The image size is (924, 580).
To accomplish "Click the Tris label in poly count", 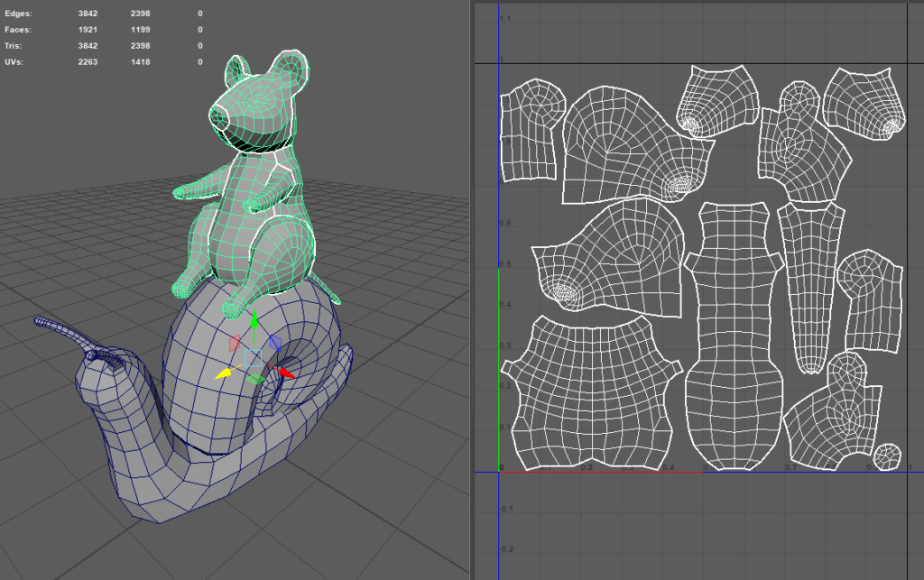I will (x=14, y=46).
